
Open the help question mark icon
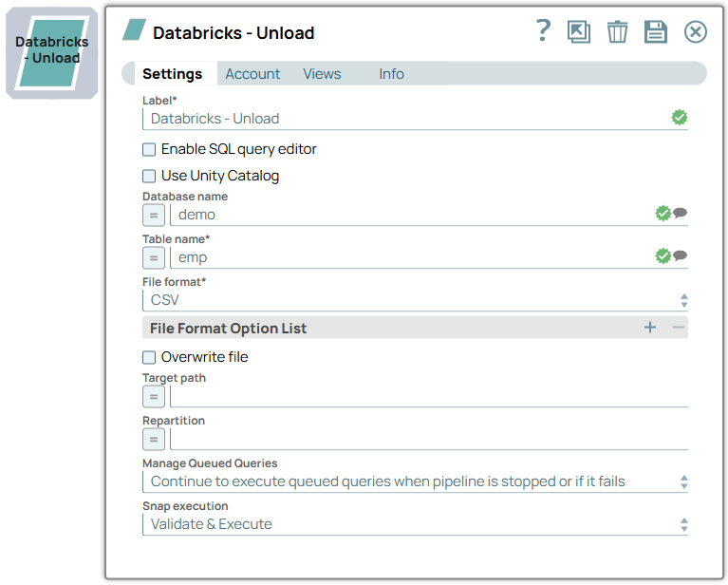[543, 31]
